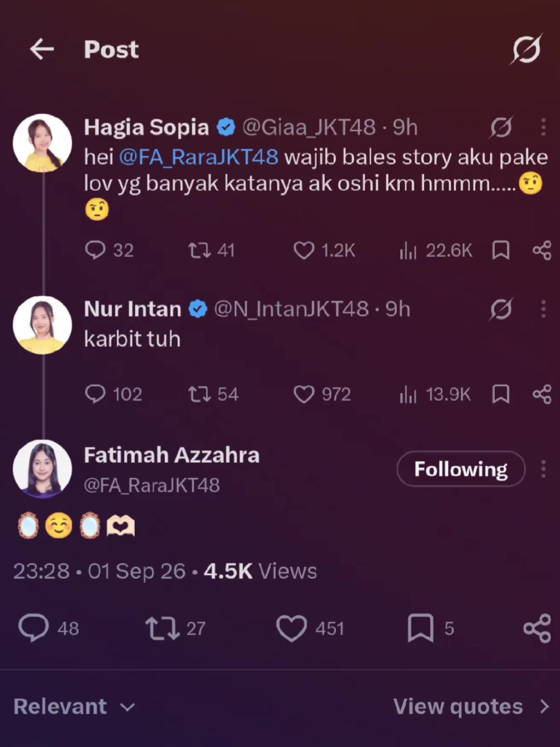The image size is (560, 747).
Task: Bookmark Hagia Sopia's tweet
Action: (x=500, y=250)
